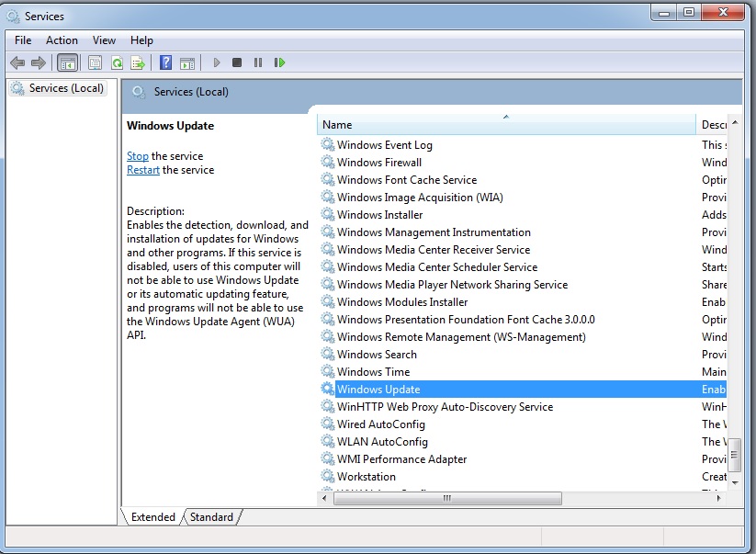756x554 pixels.
Task: Select the Windows Firewall service row
Action: [378, 163]
